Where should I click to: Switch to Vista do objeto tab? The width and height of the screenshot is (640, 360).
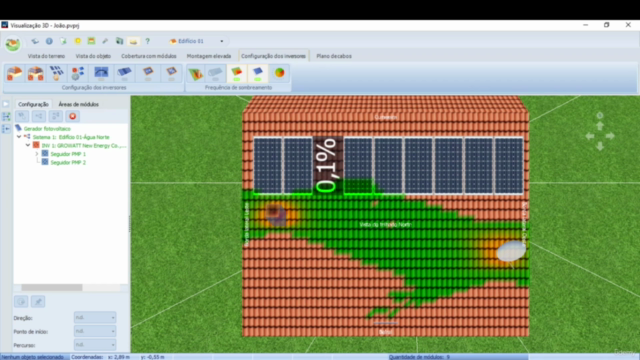(93, 56)
